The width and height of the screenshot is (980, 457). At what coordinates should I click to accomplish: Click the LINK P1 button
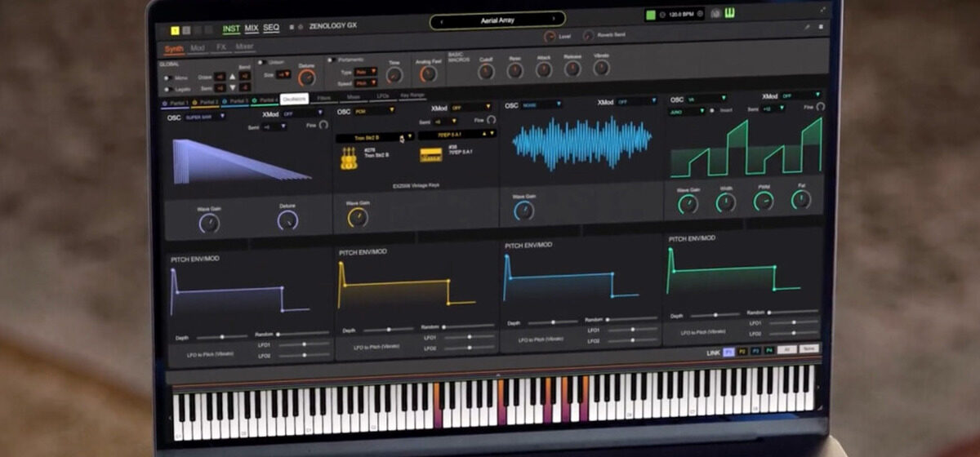[x=728, y=352]
